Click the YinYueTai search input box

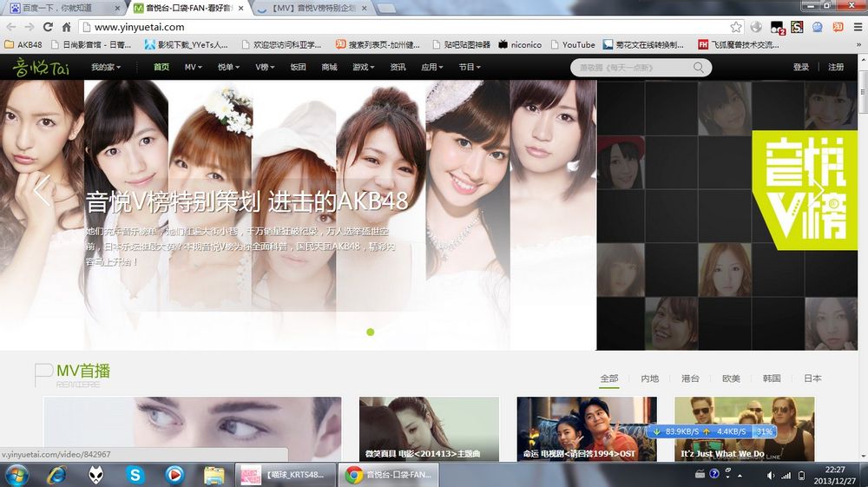pos(634,68)
